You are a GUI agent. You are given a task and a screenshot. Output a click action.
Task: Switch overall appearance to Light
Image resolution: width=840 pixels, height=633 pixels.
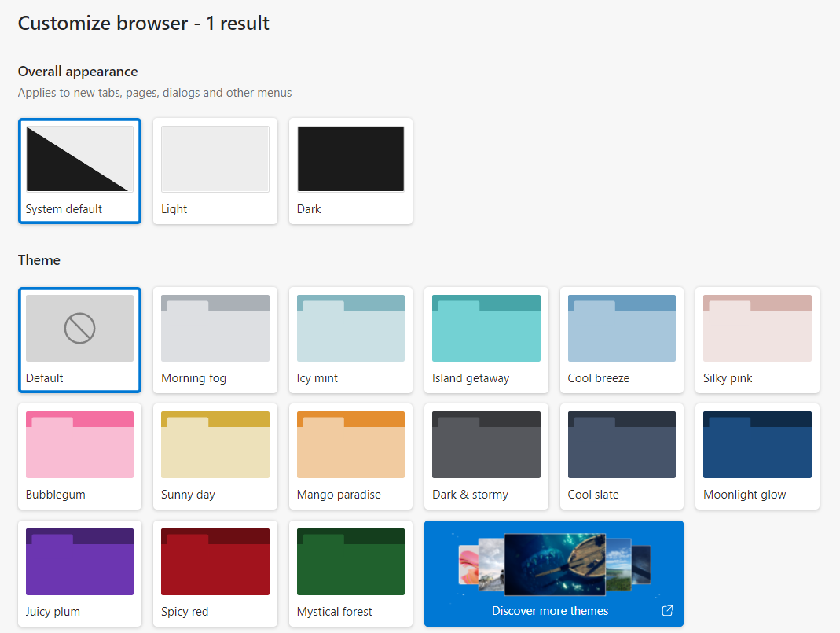pyautogui.click(x=215, y=171)
